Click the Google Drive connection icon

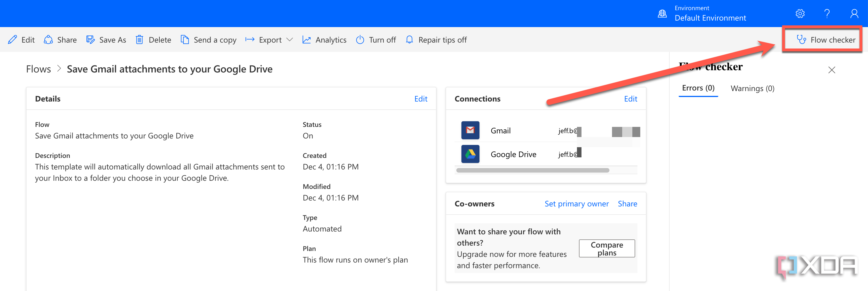click(470, 154)
